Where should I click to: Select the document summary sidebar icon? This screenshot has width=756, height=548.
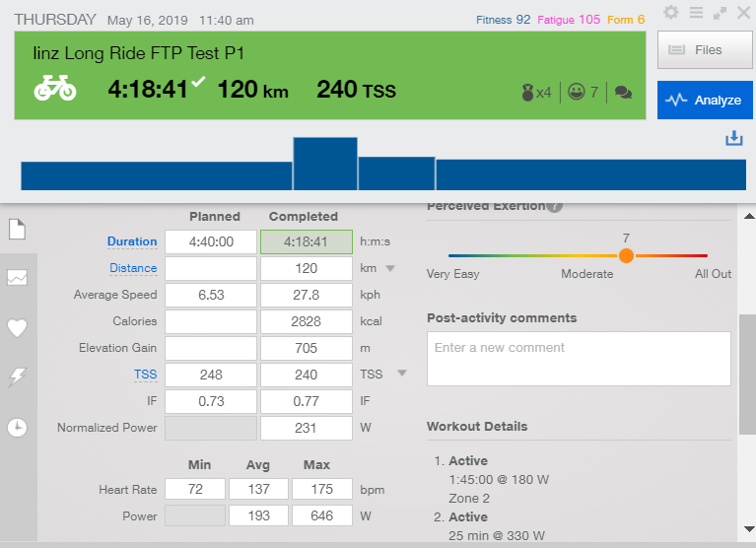[17, 229]
